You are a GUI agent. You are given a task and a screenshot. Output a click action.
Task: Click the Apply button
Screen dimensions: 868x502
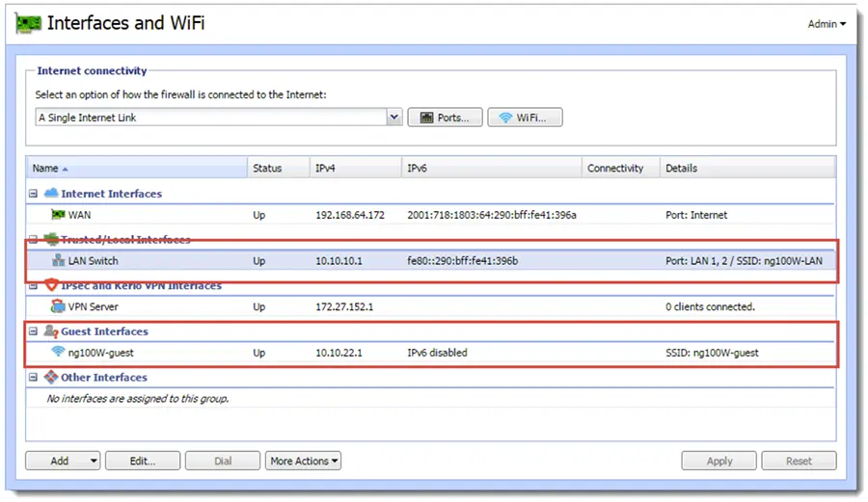point(719,461)
